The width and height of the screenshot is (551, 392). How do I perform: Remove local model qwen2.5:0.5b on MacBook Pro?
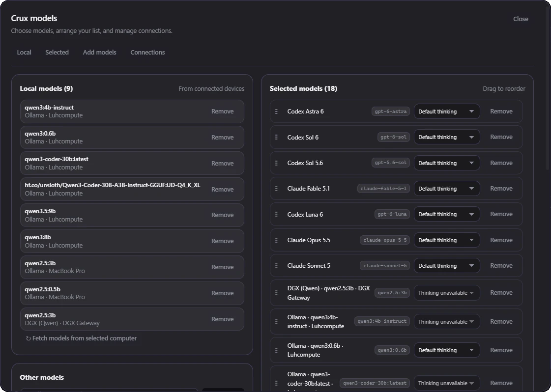[223, 293]
